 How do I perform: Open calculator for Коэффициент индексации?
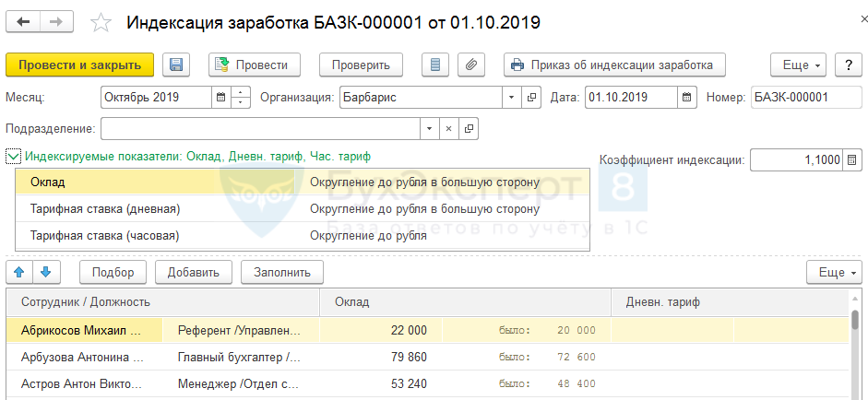pos(852,159)
